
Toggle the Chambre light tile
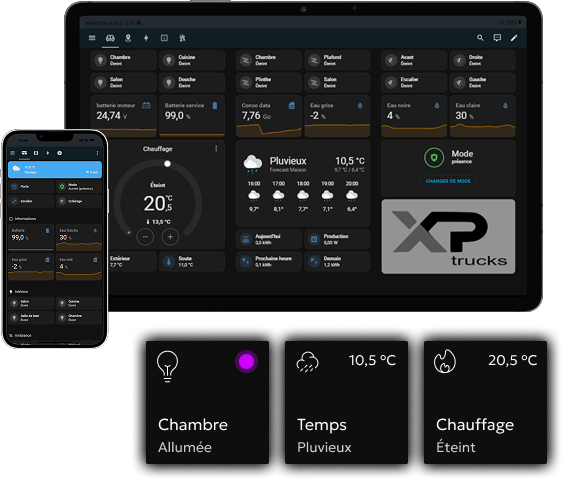tap(123, 60)
